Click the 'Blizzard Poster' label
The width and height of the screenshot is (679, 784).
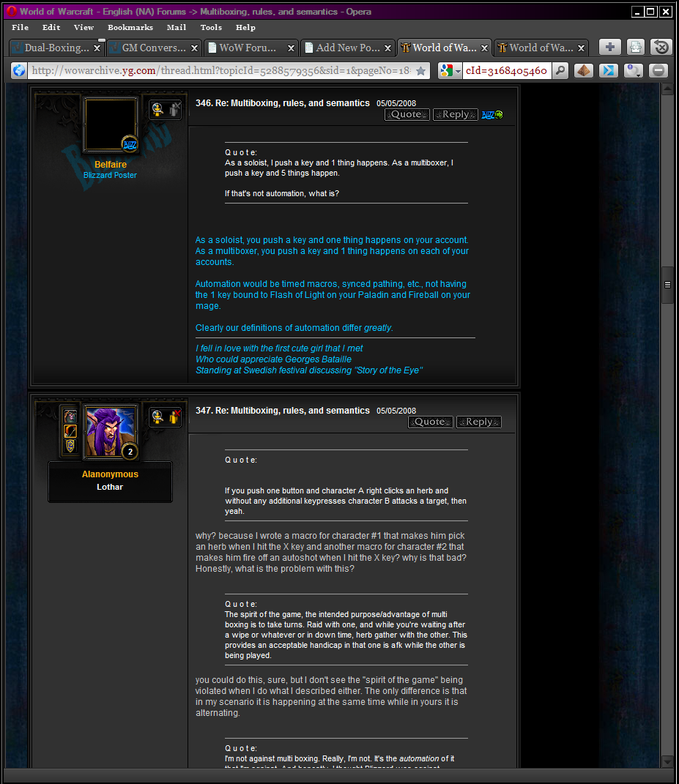[x=110, y=176]
